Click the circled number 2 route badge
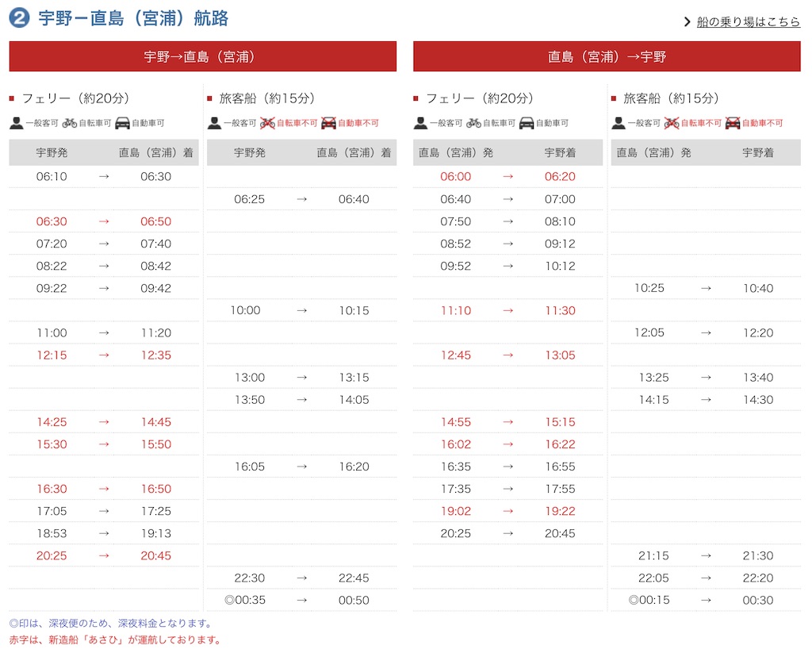 tap(20, 18)
